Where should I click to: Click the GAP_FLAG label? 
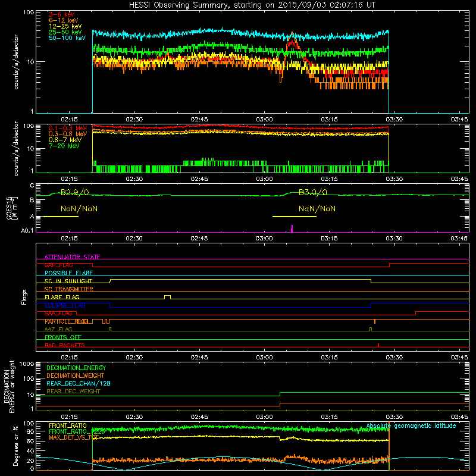click(x=58, y=265)
